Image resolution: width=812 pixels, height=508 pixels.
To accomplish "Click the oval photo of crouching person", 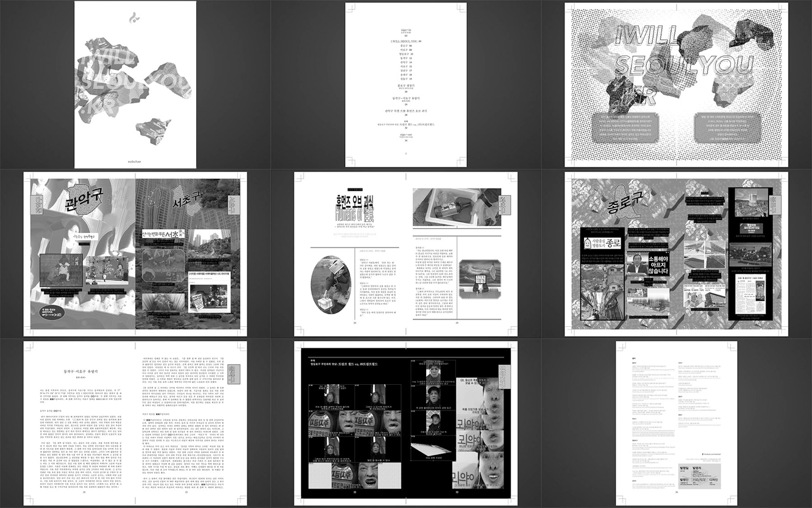I will pos(330,284).
